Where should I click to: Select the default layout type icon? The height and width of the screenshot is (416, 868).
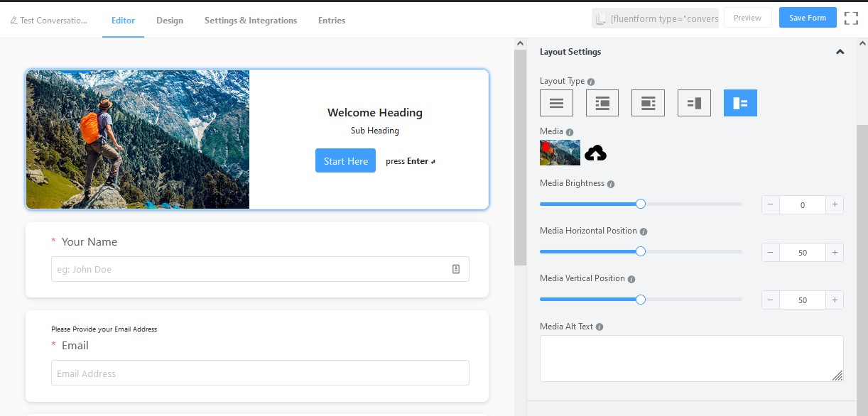coord(556,103)
